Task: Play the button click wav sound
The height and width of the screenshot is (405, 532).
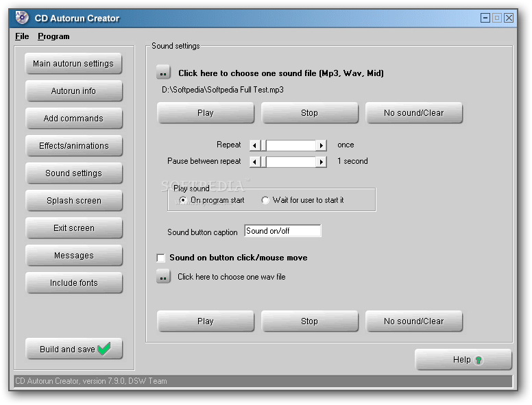Action: tap(205, 321)
